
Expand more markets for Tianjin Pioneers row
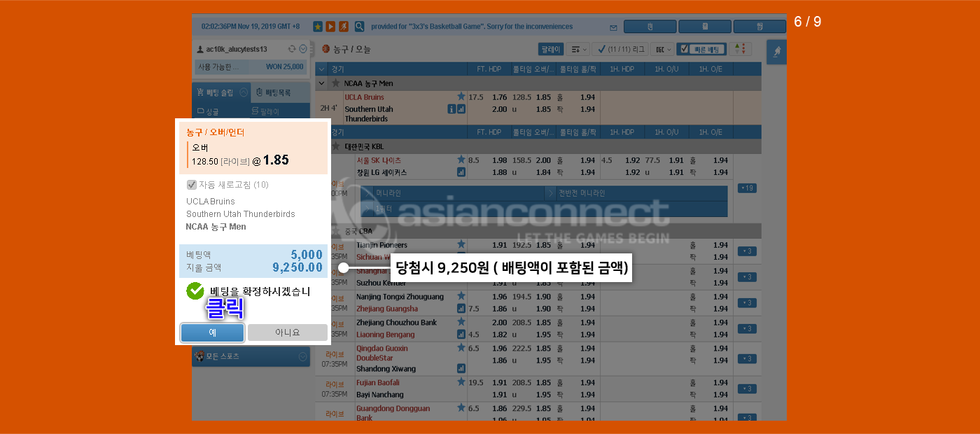[x=745, y=251]
